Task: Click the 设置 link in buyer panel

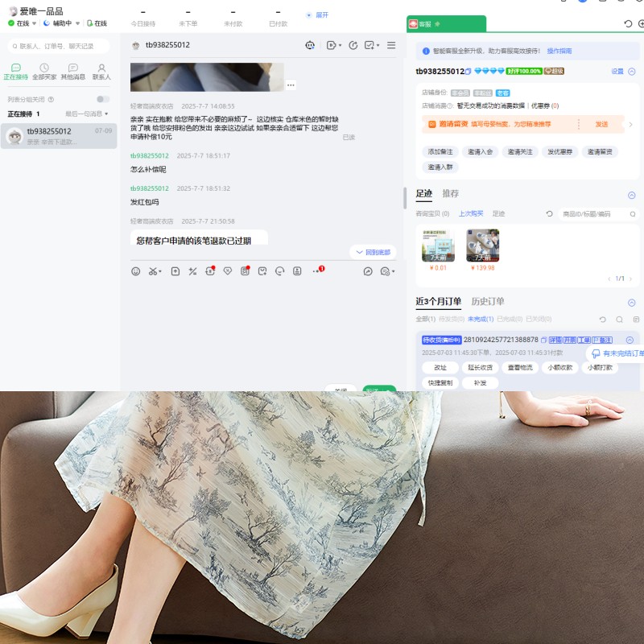Action: [617, 72]
